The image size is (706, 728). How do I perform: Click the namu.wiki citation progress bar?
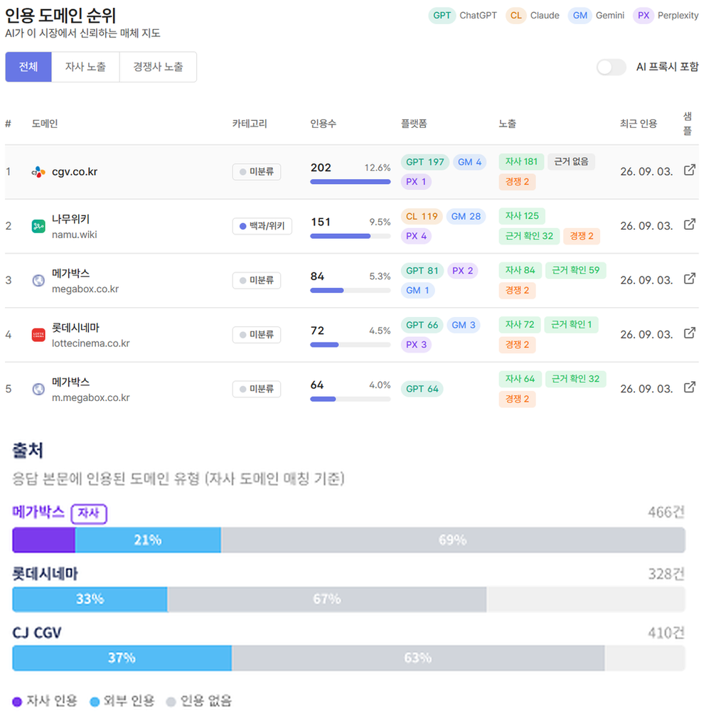[x=351, y=236]
